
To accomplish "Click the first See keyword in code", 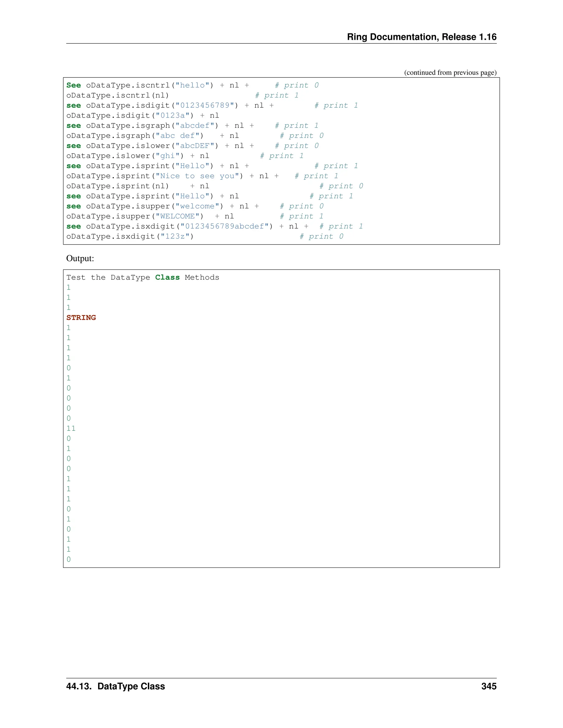I will [73, 85].
